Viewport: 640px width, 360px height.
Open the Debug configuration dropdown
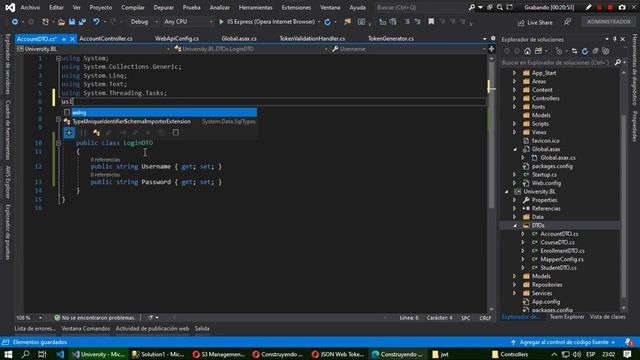pyautogui.click(x=144, y=22)
